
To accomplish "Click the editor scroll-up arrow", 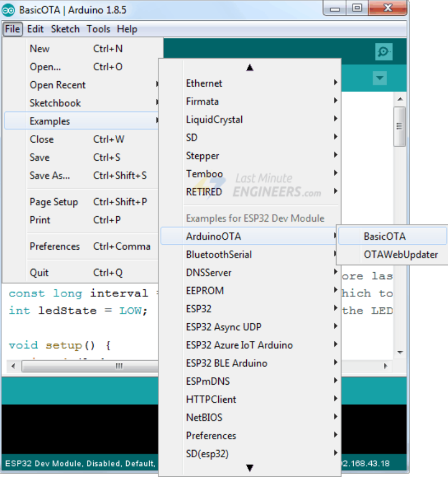I will coord(400,99).
